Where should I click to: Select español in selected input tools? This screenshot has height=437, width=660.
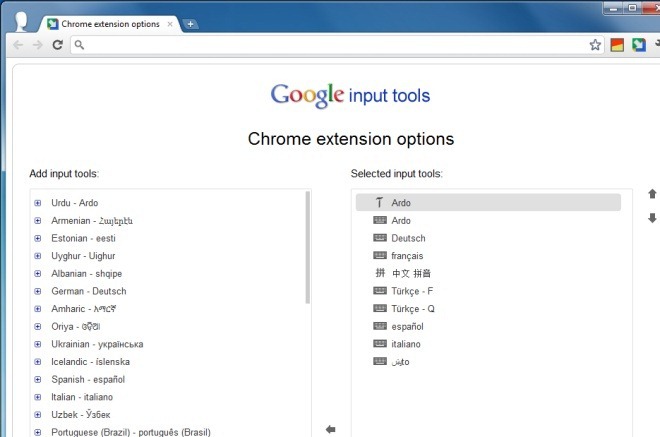coord(407,327)
